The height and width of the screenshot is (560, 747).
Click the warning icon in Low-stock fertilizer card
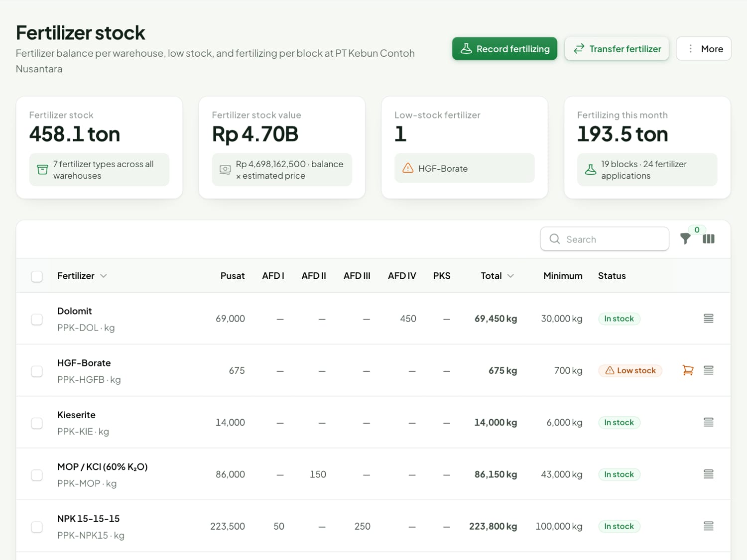pos(408,168)
